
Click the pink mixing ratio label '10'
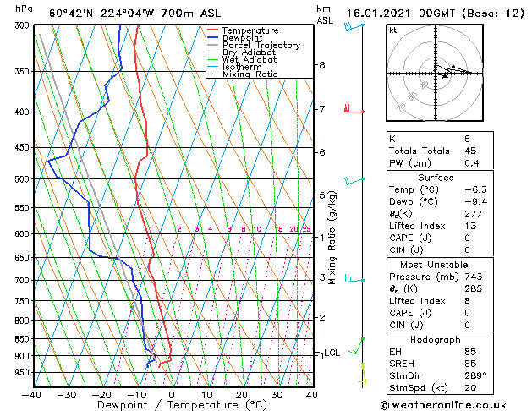pyautogui.click(x=257, y=229)
